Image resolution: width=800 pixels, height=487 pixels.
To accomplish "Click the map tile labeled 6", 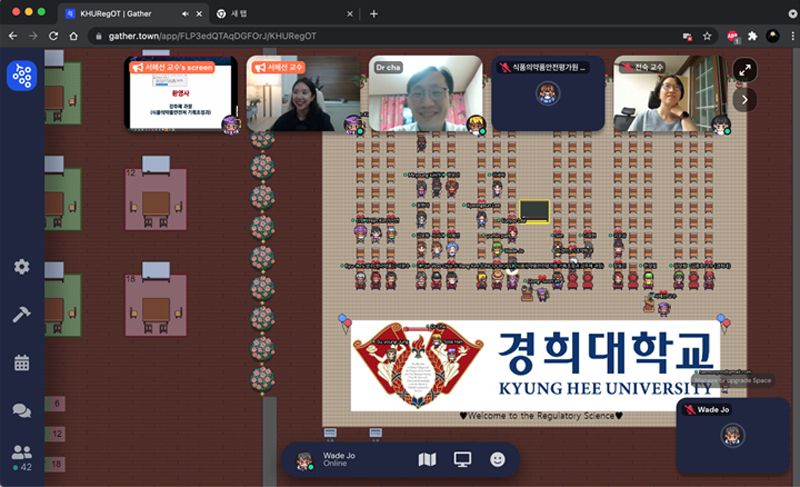I will [x=56, y=404].
